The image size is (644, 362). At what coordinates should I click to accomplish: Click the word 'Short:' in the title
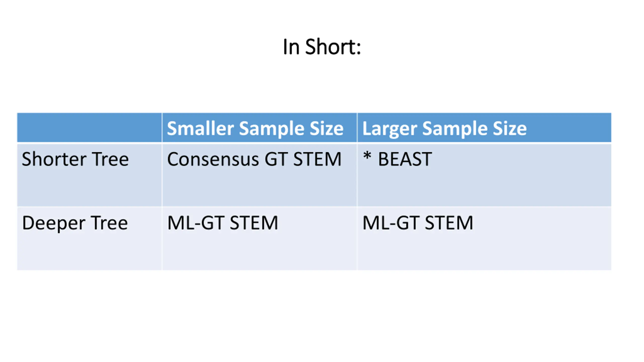333,47
